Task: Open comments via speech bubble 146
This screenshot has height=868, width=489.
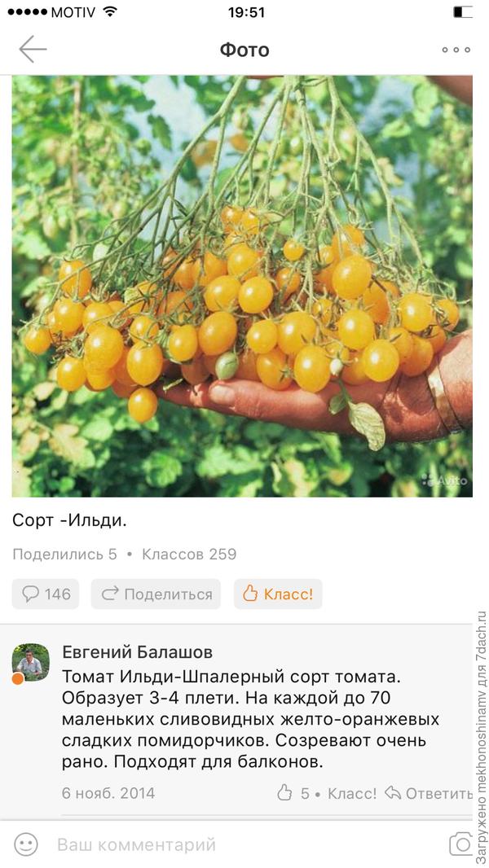Action: pos(46,594)
